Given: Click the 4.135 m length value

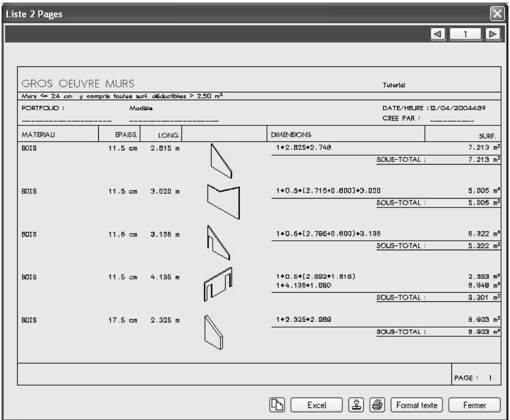Looking at the screenshot, I should [165, 277].
